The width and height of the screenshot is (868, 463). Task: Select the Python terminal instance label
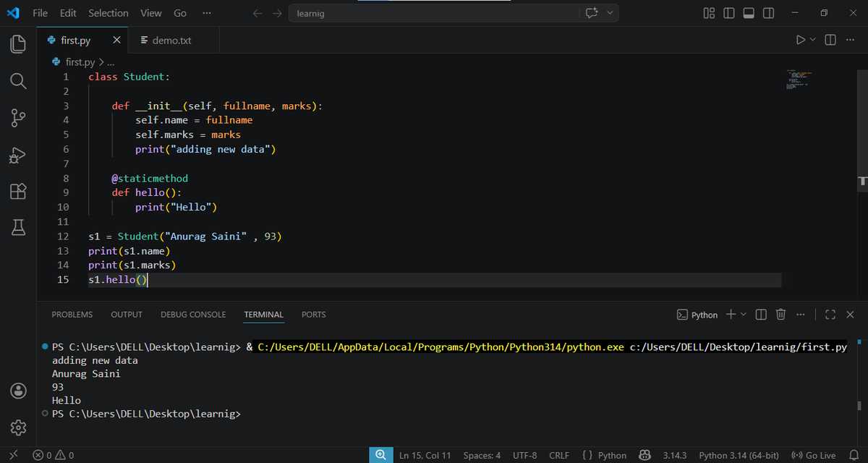(x=697, y=314)
